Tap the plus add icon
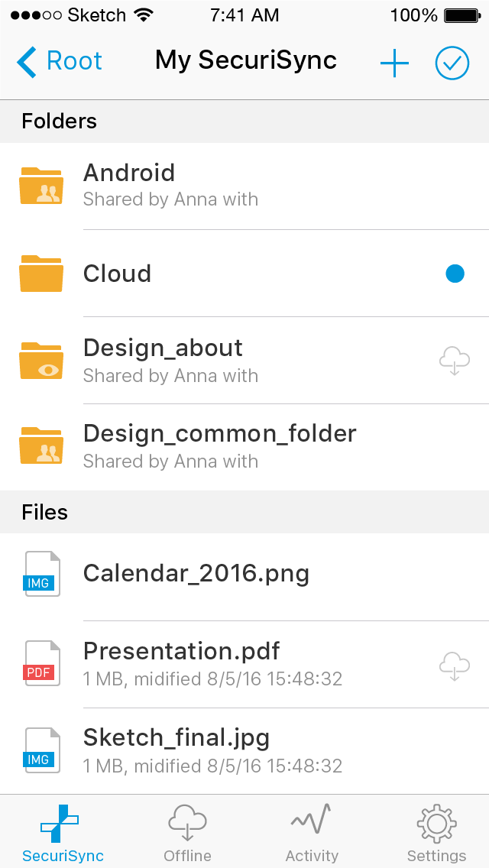Viewport: 489px width, 868px height. point(394,63)
